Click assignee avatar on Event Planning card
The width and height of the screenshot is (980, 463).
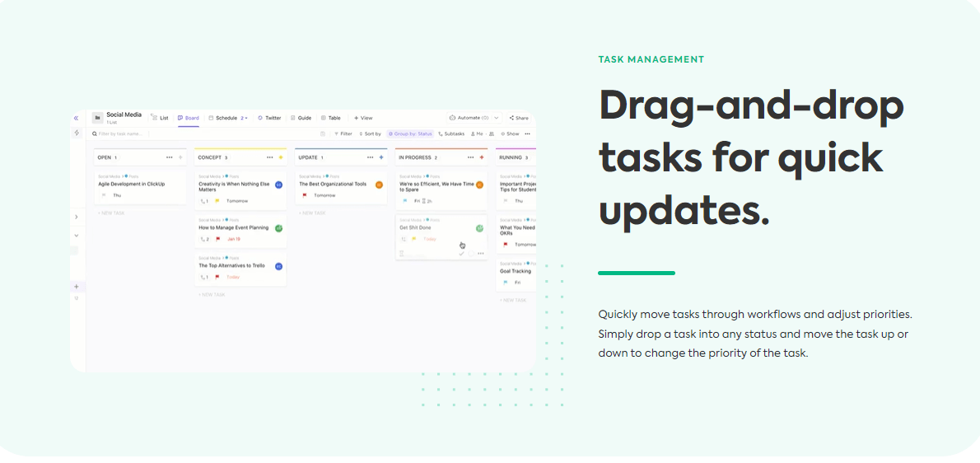(x=278, y=228)
